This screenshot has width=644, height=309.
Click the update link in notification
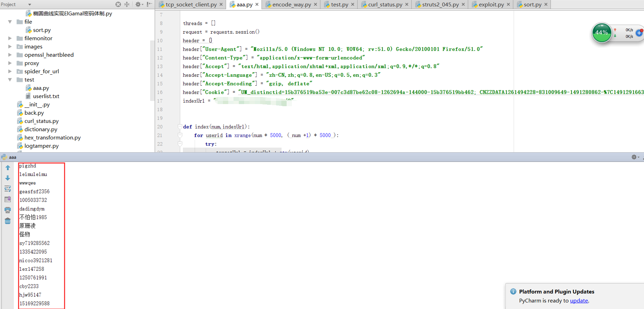click(x=579, y=301)
